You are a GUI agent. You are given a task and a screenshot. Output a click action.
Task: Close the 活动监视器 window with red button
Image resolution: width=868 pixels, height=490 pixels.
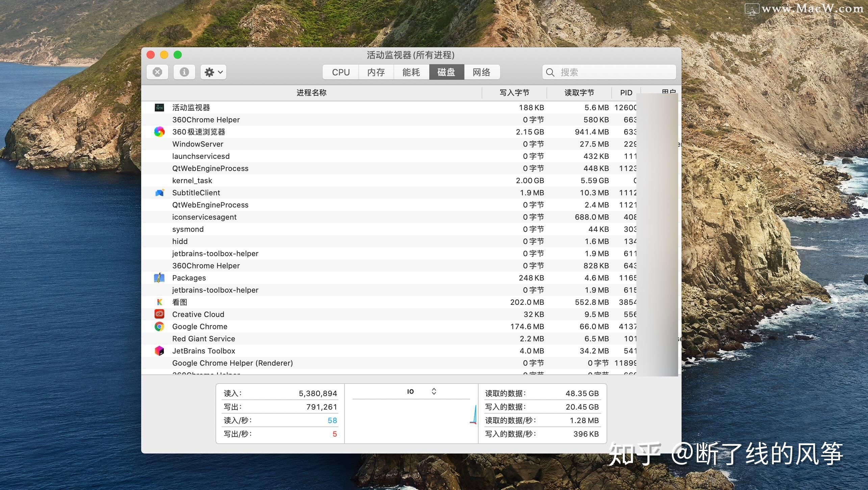tap(151, 55)
